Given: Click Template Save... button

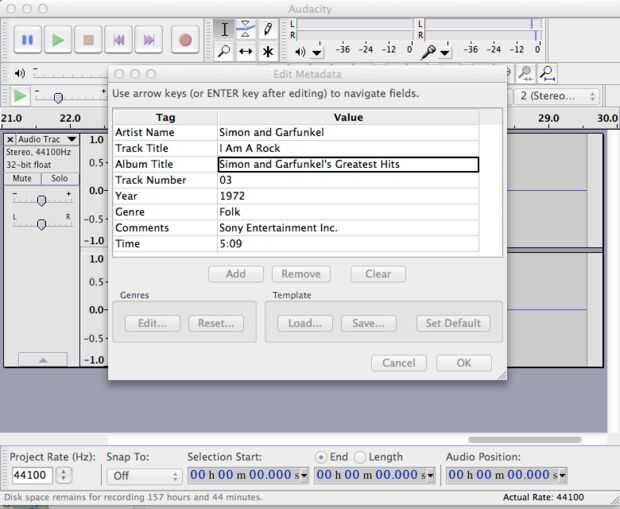Looking at the screenshot, I should pos(368,323).
